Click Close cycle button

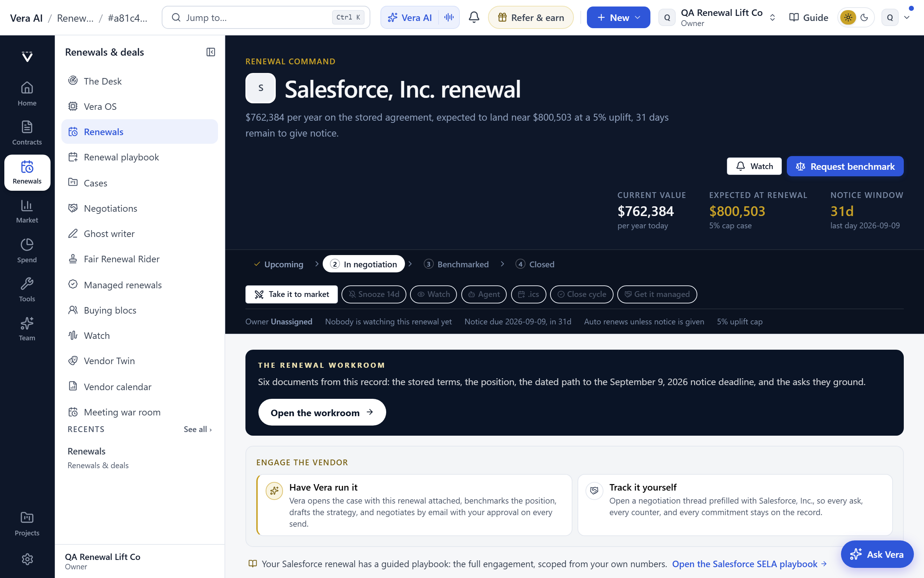point(581,294)
